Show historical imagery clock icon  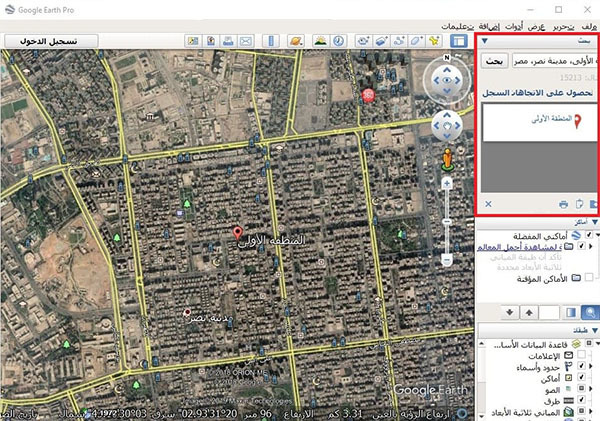[x=338, y=41]
